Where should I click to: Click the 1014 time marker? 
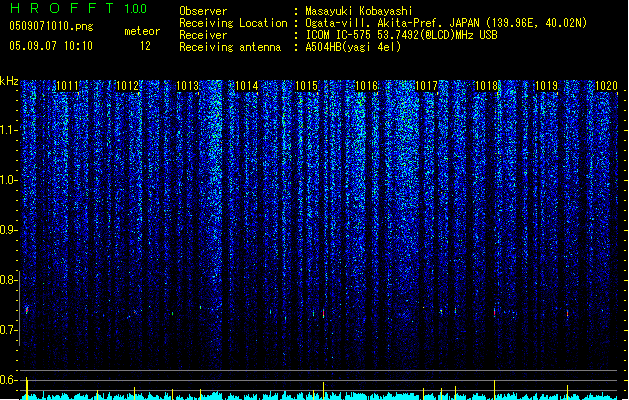tap(247, 86)
